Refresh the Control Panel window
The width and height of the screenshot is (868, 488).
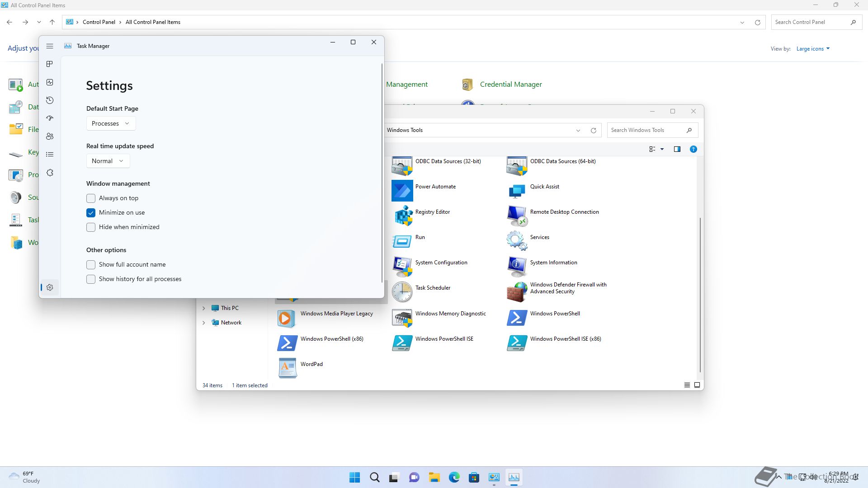point(758,22)
